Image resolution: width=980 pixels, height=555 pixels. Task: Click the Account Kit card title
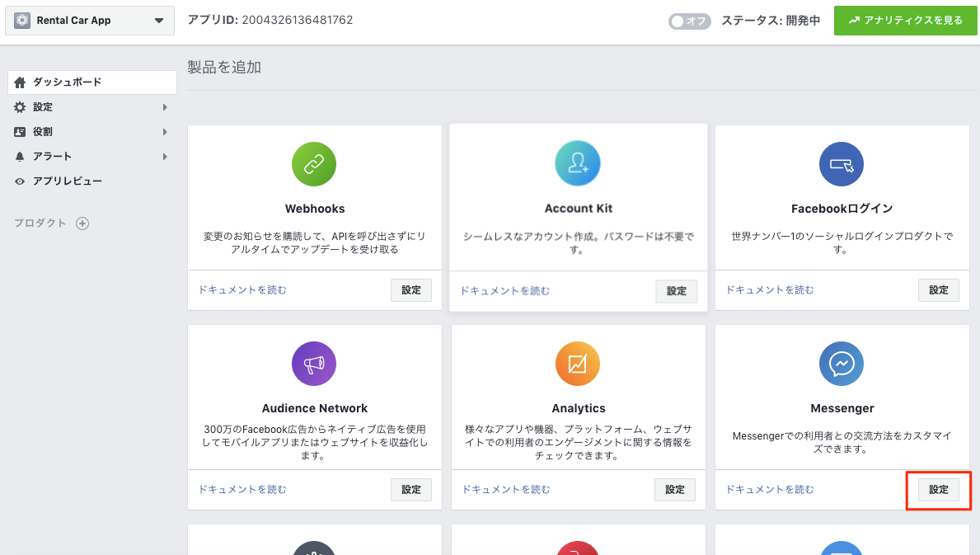(578, 209)
